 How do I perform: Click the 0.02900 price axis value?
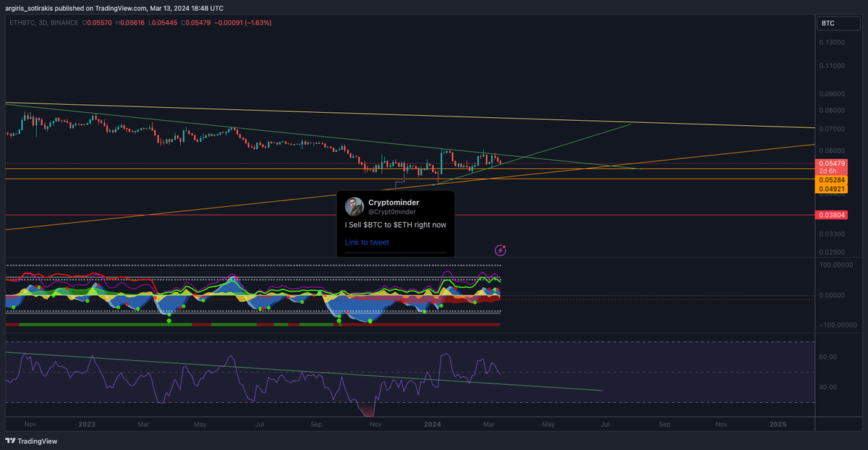tap(830, 252)
